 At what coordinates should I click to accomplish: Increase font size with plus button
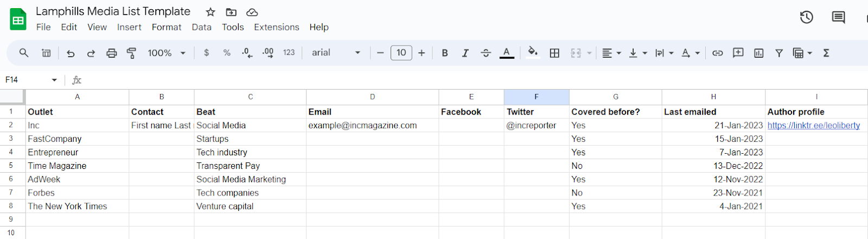422,53
